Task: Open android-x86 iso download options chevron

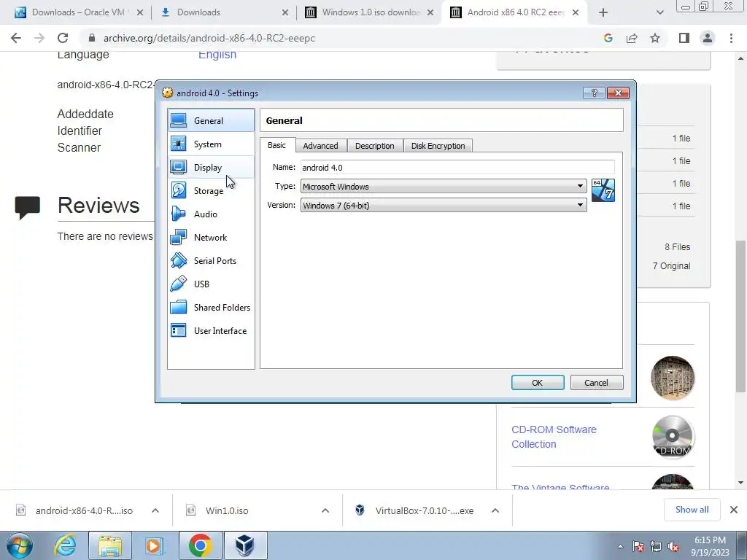Action: click(155, 510)
